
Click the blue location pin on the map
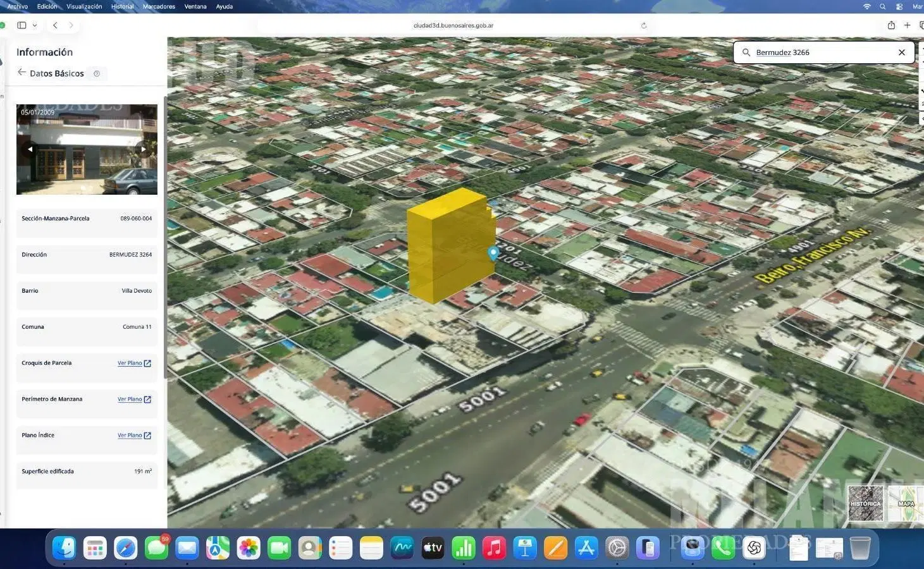tap(493, 254)
